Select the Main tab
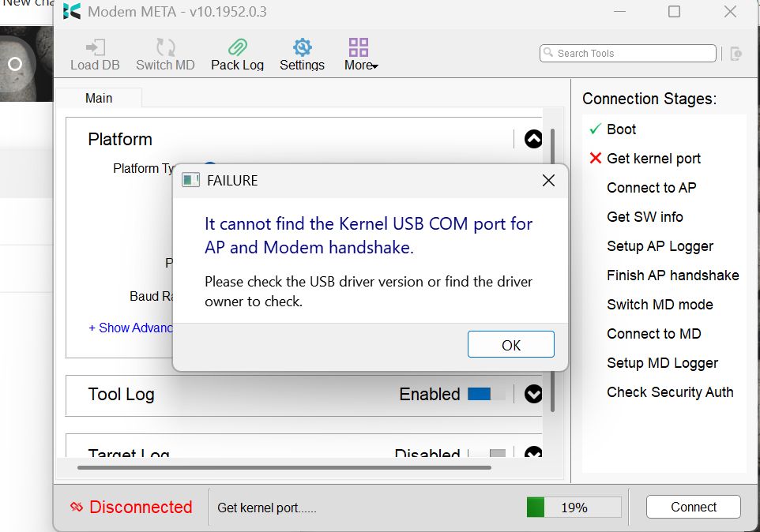Viewport: 760px width, 532px height. click(x=99, y=98)
